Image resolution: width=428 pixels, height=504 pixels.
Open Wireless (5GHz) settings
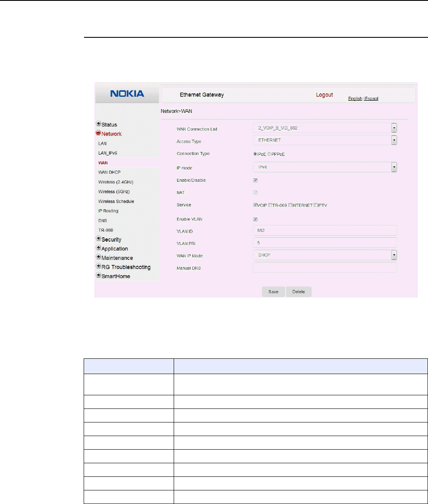click(114, 191)
